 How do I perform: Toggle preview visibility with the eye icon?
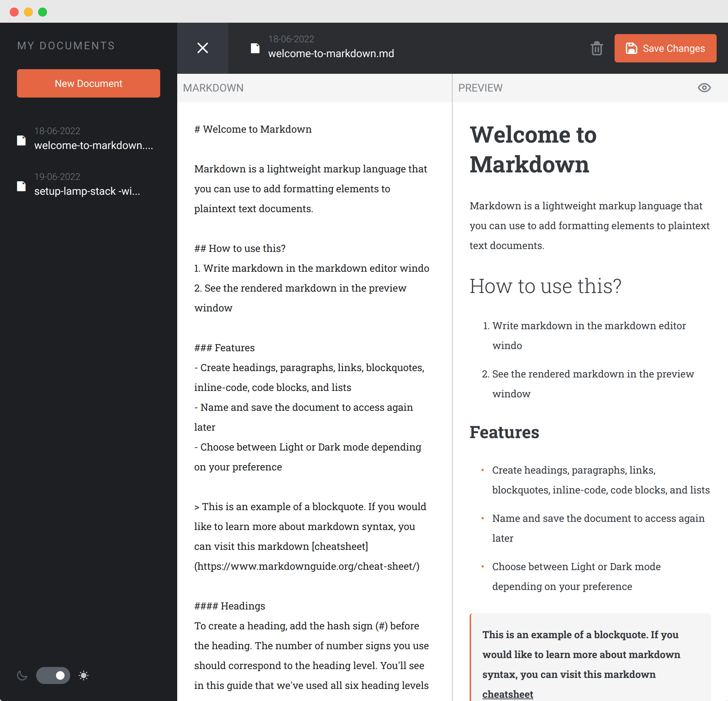[704, 88]
